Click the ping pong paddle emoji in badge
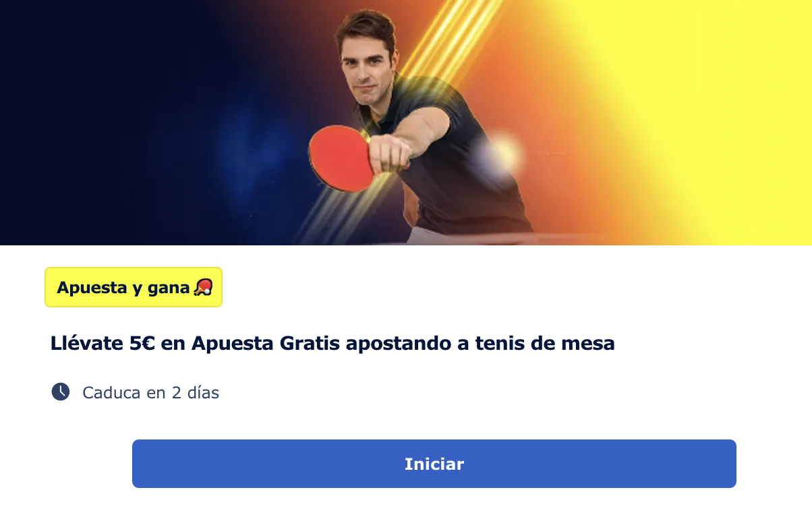The image size is (812, 519). click(x=203, y=288)
